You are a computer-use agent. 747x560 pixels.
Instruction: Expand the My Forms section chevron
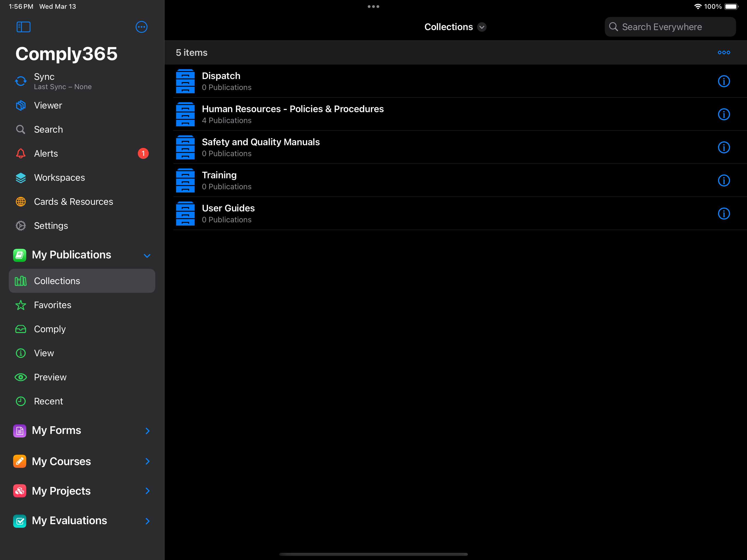(x=147, y=431)
